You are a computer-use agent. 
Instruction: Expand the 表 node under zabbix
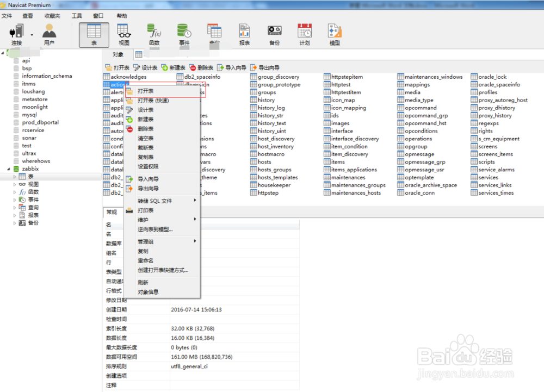pos(15,177)
